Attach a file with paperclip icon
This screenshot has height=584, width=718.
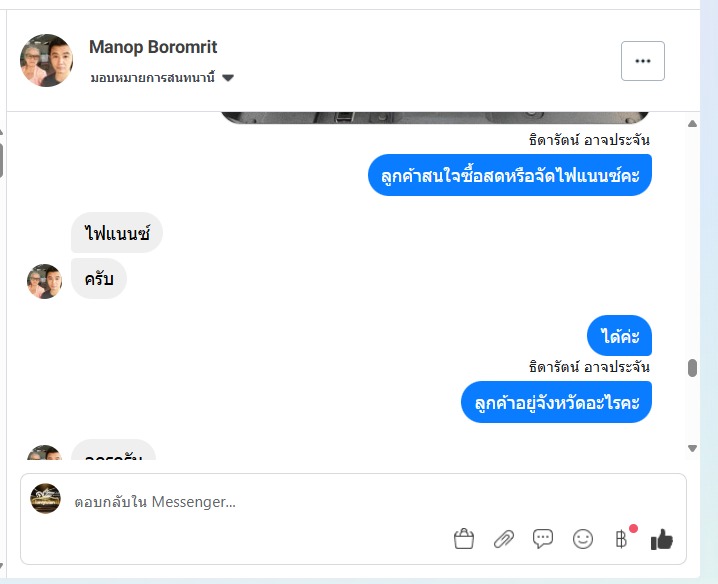click(x=504, y=539)
